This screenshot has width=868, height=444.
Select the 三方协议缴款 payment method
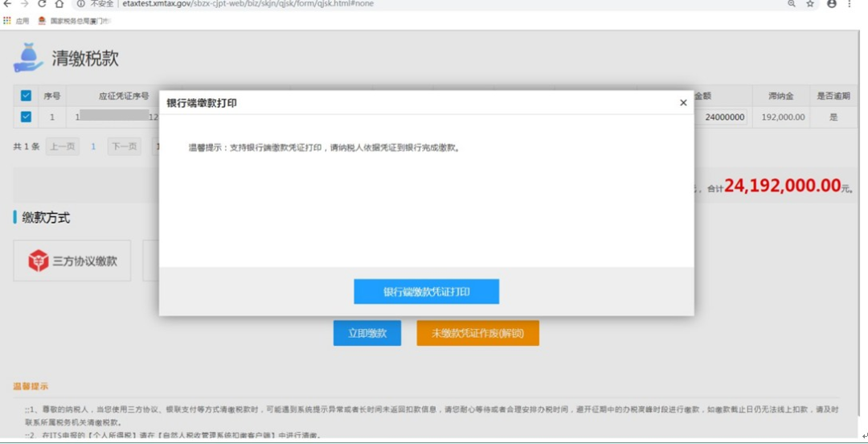[72, 261]
